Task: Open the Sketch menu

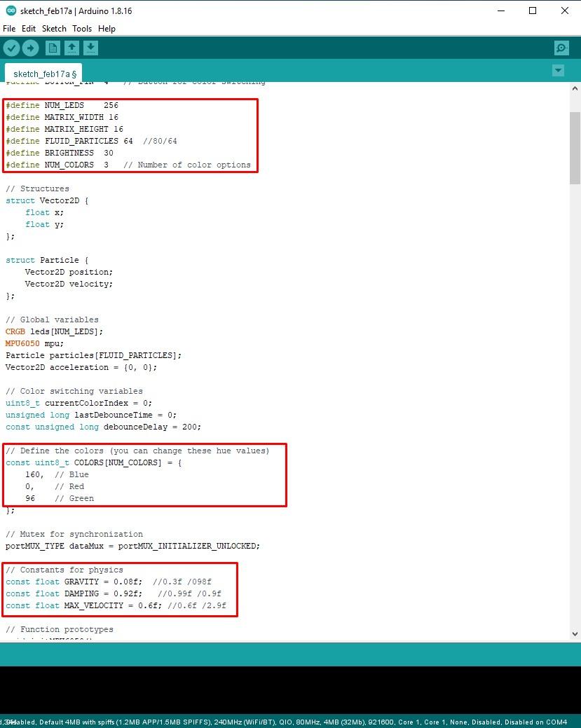Action: (x=54, y=29)
